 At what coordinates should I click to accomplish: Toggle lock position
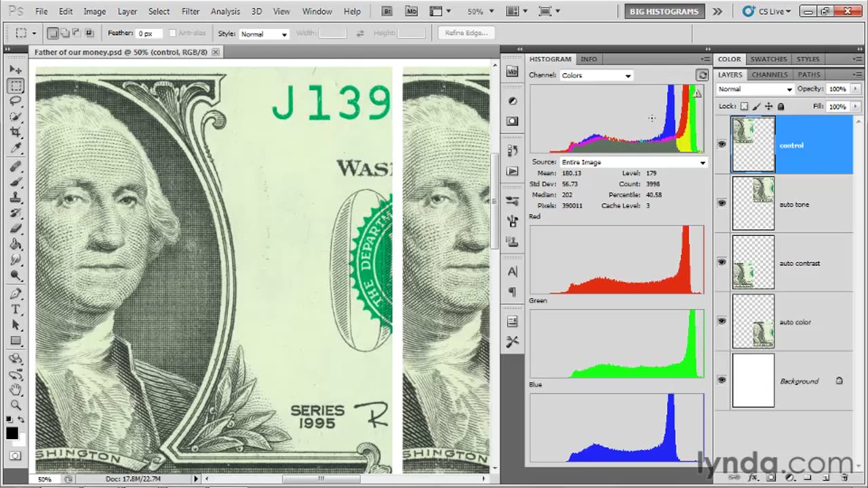(x=768, y=106)
